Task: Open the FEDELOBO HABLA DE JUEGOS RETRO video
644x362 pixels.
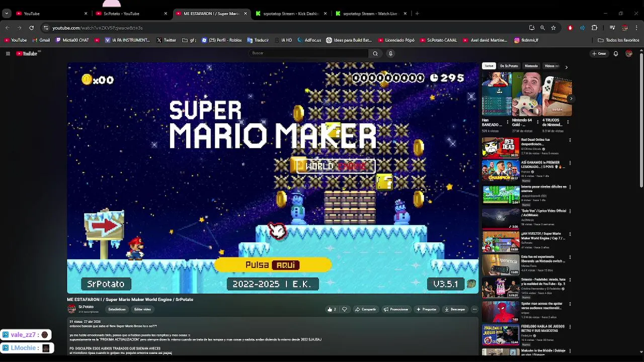Action: (x=501, y=335)
